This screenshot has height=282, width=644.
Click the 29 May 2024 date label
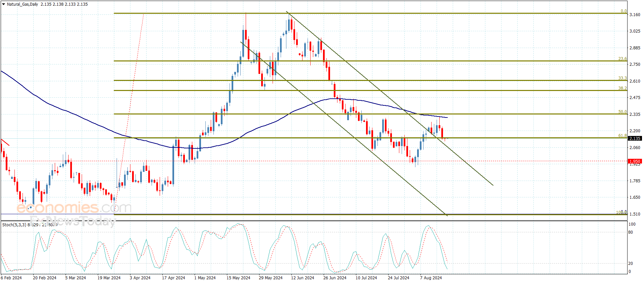[x=271, y=278]
